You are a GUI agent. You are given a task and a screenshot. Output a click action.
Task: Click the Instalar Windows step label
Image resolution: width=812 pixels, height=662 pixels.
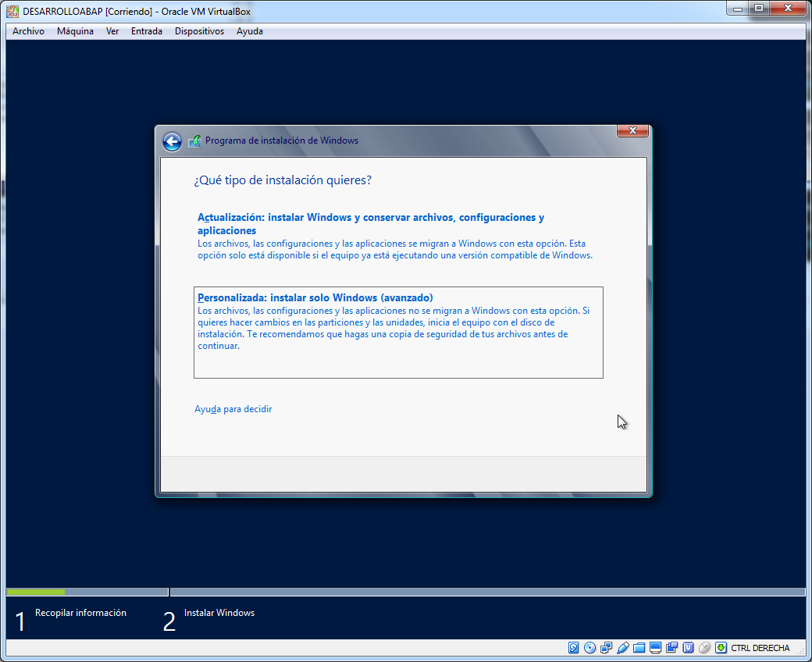[219, 613]
